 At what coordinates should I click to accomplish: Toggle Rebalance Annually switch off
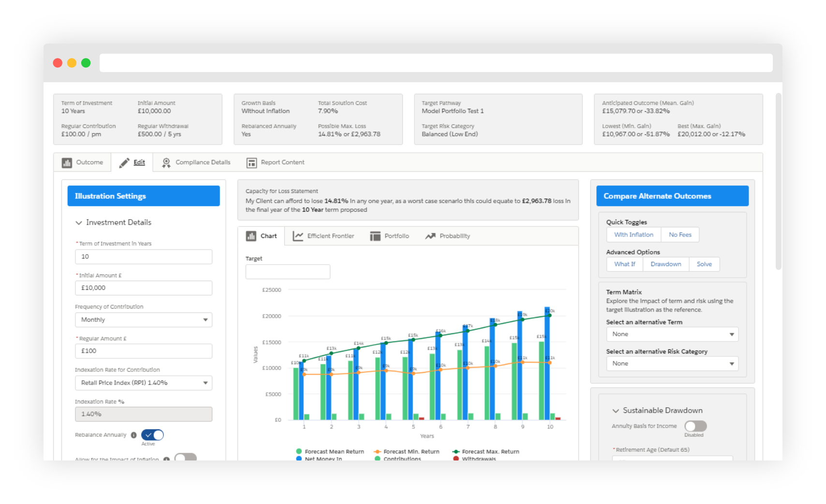tap(152, 435)
